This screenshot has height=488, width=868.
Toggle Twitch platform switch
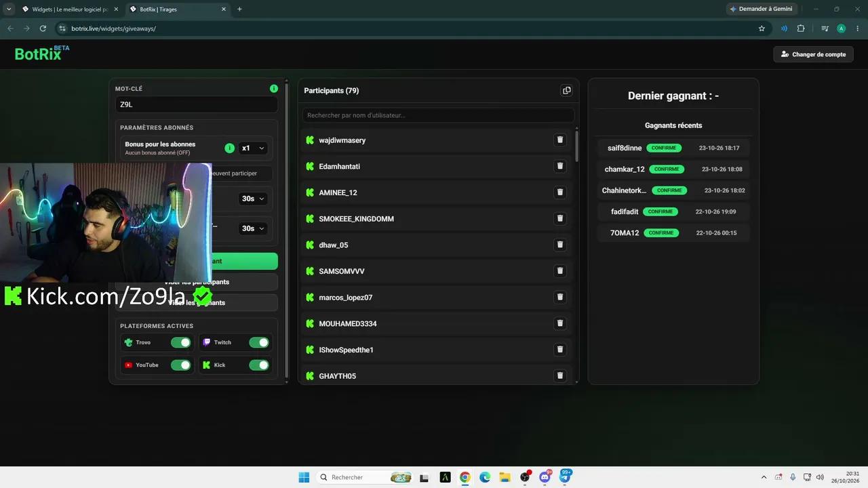pyautogui.click(x=259, y=342)
